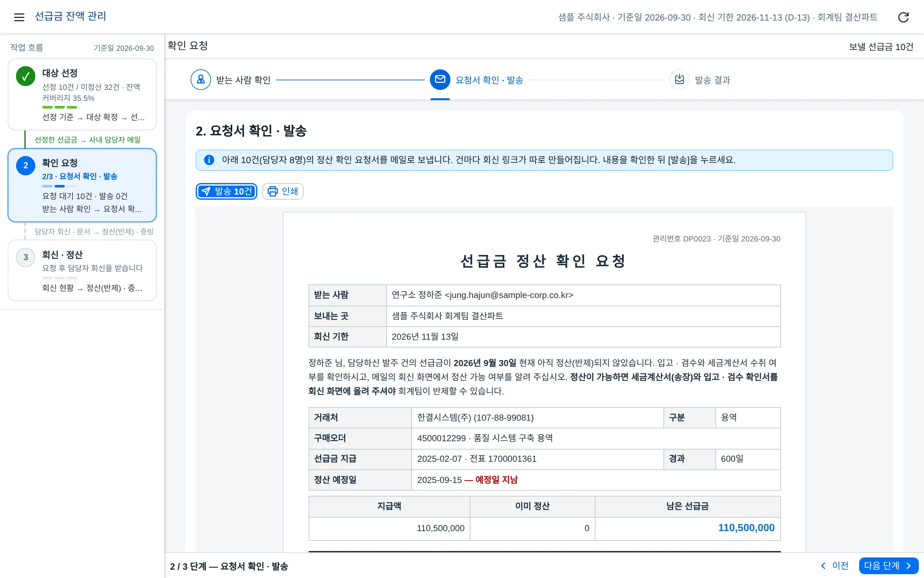Click the header company and deadline info
The width and height of the screenshot is (924, 578).
[x=717, y=17]
